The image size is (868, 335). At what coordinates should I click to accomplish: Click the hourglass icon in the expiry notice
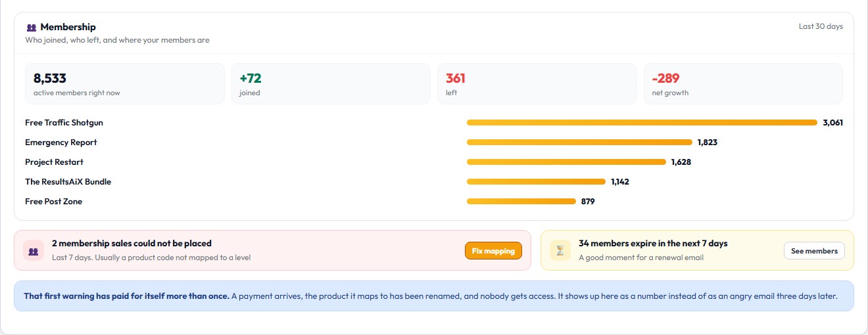coord(560,250)
